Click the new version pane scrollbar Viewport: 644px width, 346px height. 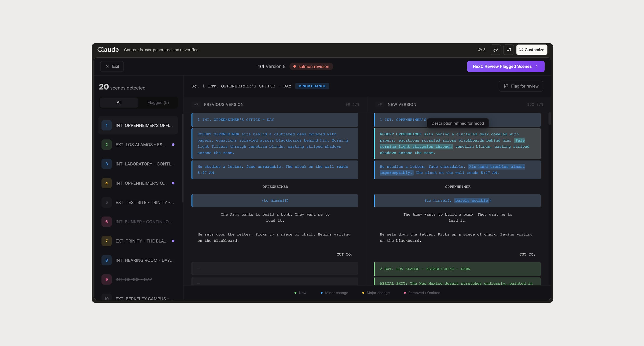[549, 119]
